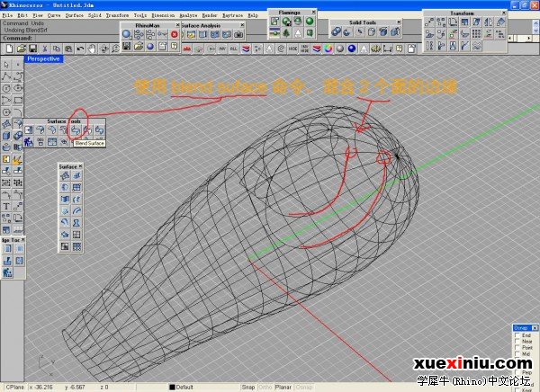Screen dimensions: 540x392
Task: Click the tree plant icon in Flamingo toolbar
Action: click(x=286, y=33)
